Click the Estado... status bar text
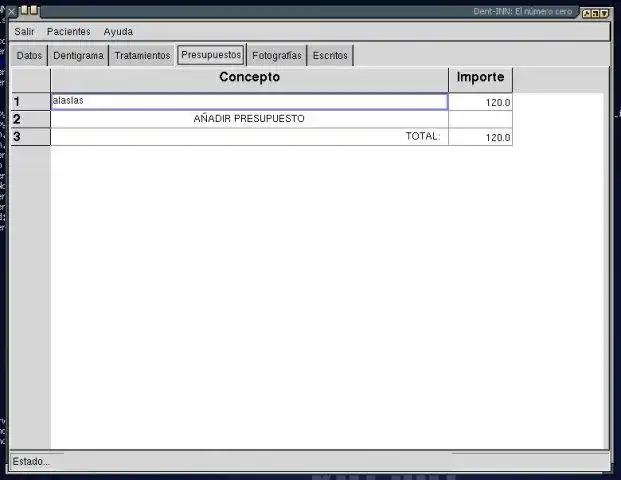621x480 pixels. point(31,461)
